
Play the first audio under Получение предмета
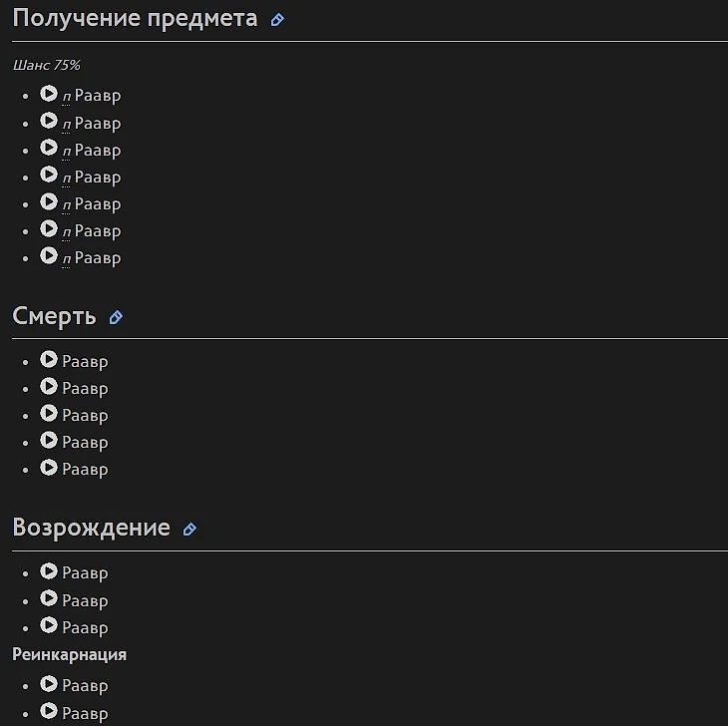coord(49,94)
